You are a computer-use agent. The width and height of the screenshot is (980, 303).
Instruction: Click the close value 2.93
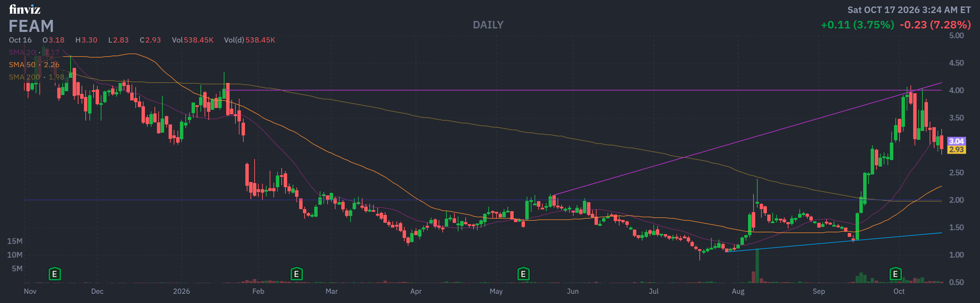[x=153, y=40]
